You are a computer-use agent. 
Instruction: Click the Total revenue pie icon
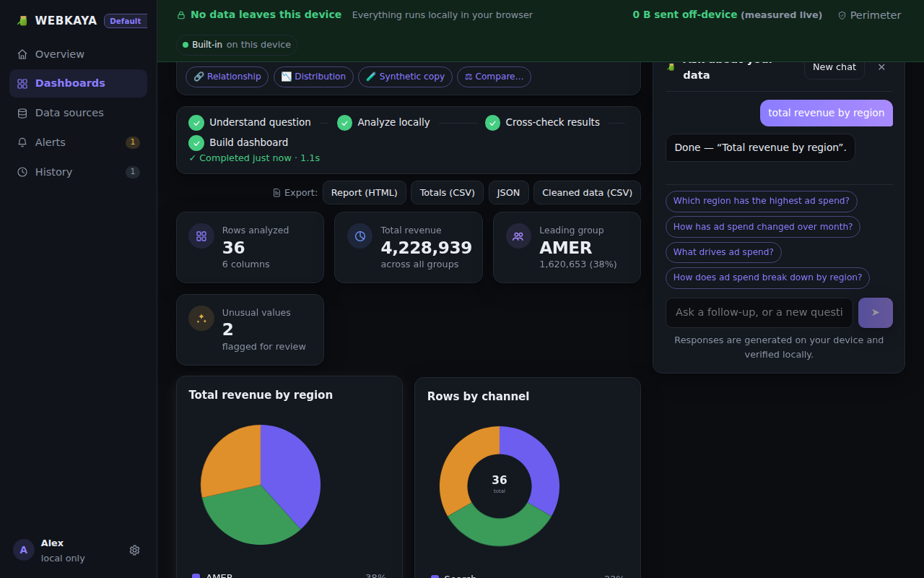[x=360, y=236]
